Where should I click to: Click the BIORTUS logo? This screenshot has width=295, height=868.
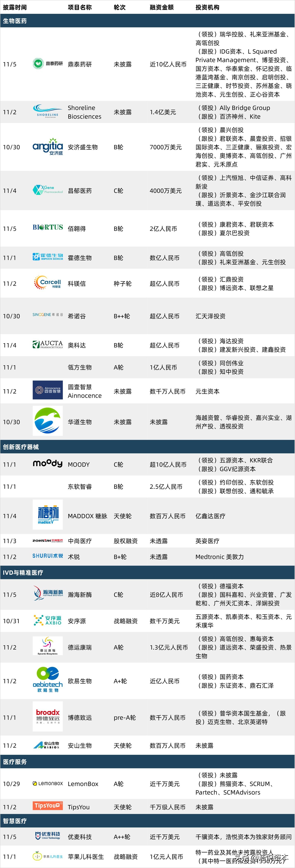48,227
